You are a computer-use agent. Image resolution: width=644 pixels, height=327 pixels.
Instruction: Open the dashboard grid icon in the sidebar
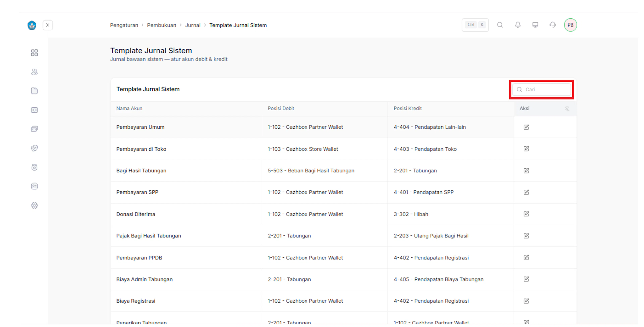point(35,53)
